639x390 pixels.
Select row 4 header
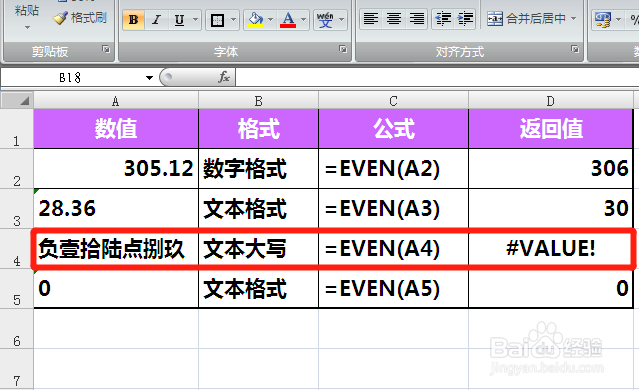click(17, 249)
